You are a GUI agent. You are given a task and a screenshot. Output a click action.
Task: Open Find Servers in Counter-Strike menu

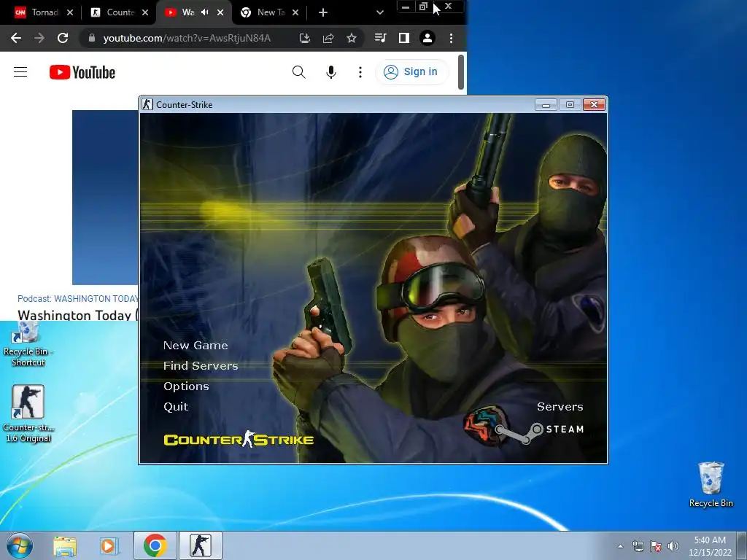pos(201,366)
